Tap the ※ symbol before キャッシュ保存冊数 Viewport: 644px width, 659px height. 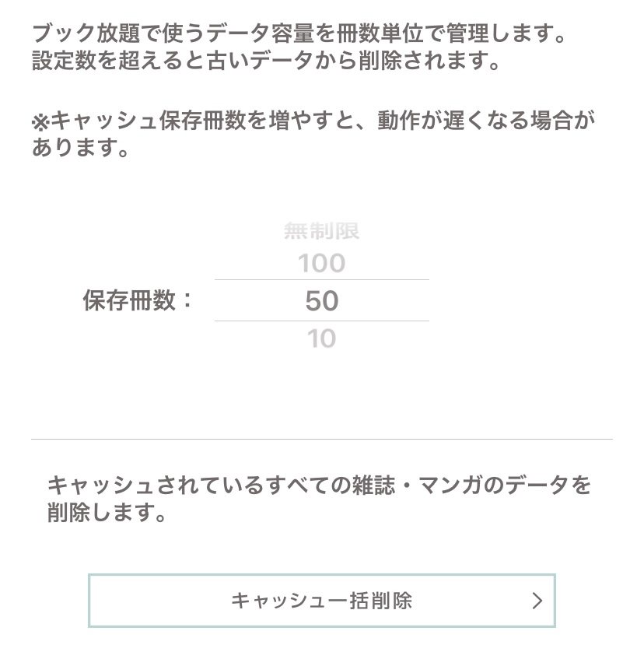pos(40,122)
